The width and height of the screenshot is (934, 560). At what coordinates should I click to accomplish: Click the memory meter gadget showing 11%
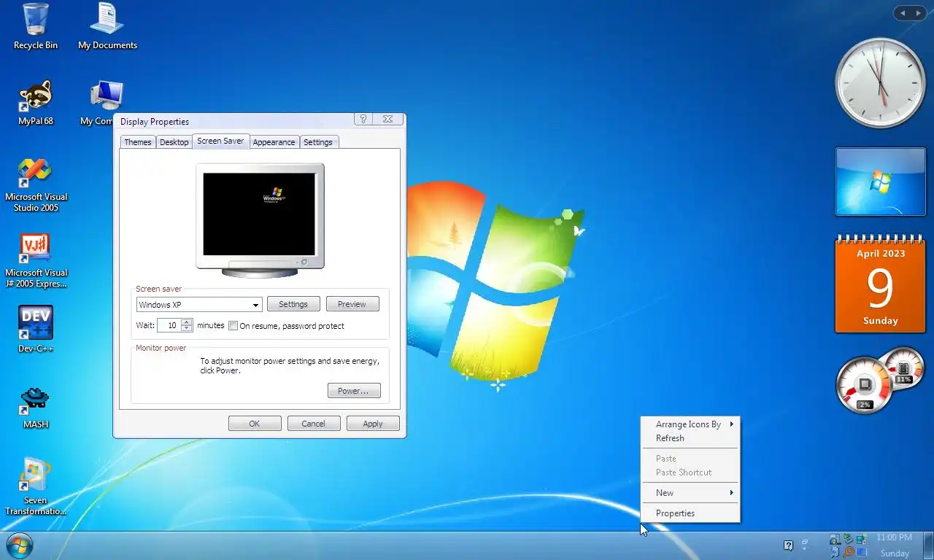905,367
